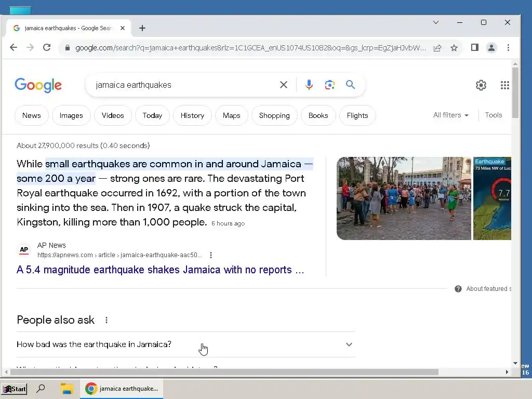Select the Shopping filter chip
Viewport: 532px width, 399px height.
(x=274, y=115)
